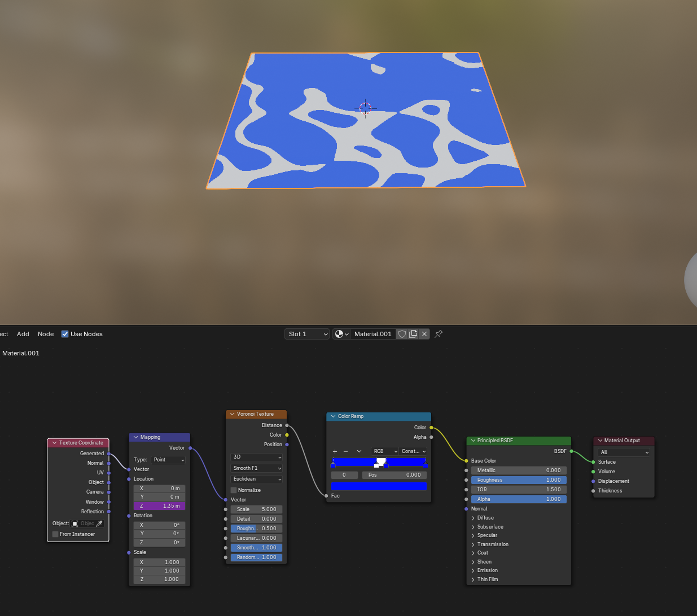Click the Color Ramp Color output socket
697x616 pixels.
point(431,428)
